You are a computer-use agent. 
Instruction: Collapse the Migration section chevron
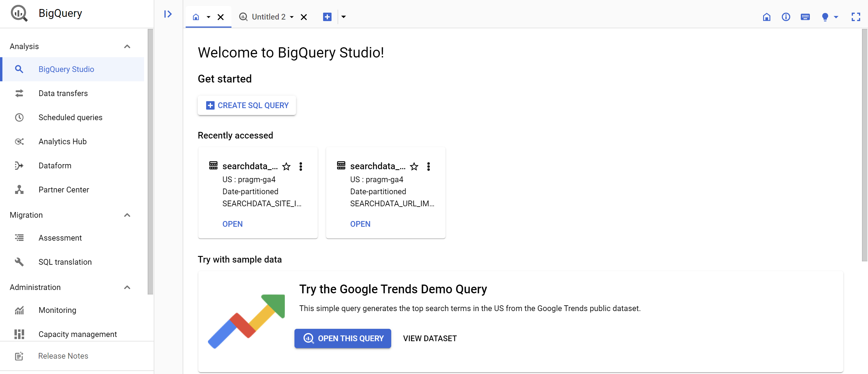click(127, 215)
